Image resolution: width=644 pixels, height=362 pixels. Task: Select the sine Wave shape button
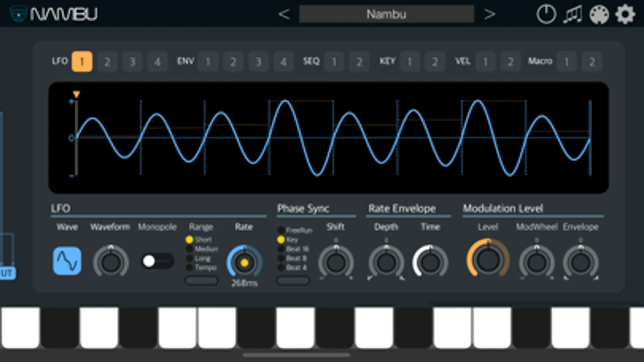point(67,261)
